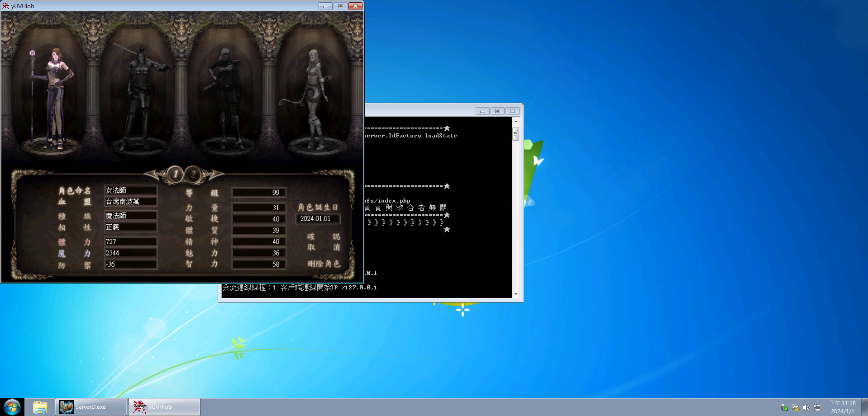The height and width of the screenshot is (416, 868).
Task: Maximize the server console window
Action: click(497, 111)
